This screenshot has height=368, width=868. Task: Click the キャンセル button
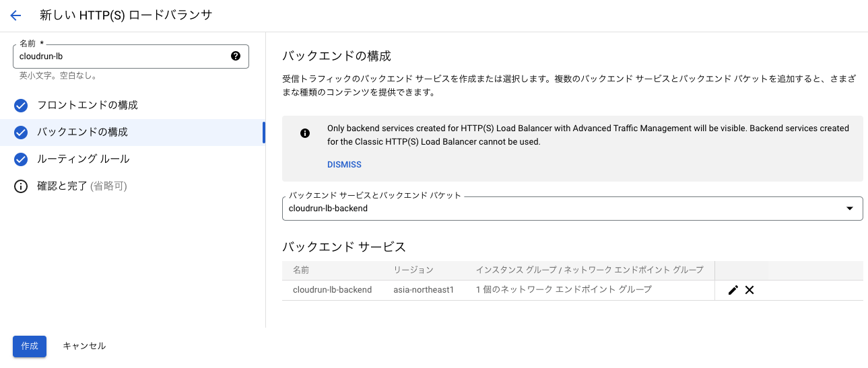point(84,346)
